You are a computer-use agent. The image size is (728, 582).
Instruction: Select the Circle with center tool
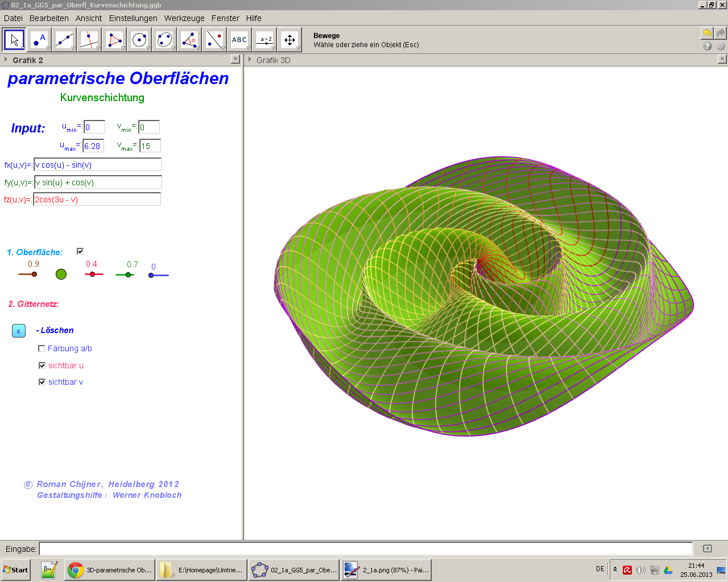click(x=139, y=40)
